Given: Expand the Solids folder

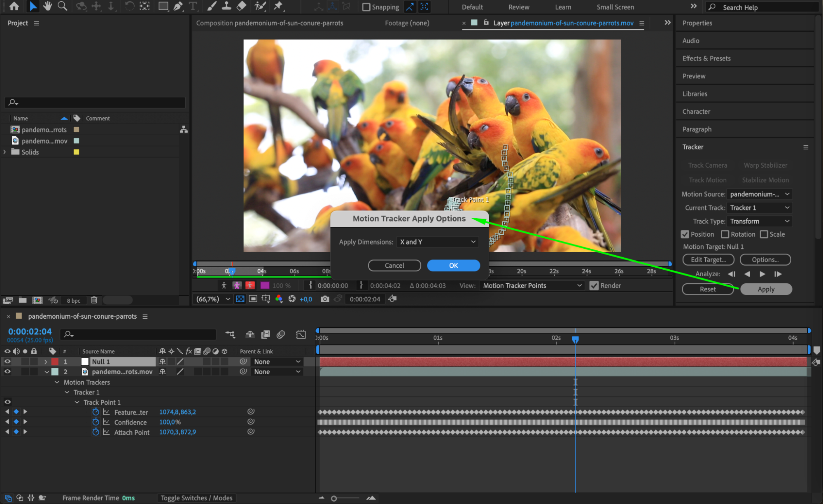Looking at the screenshot, I should pos(5,152).
